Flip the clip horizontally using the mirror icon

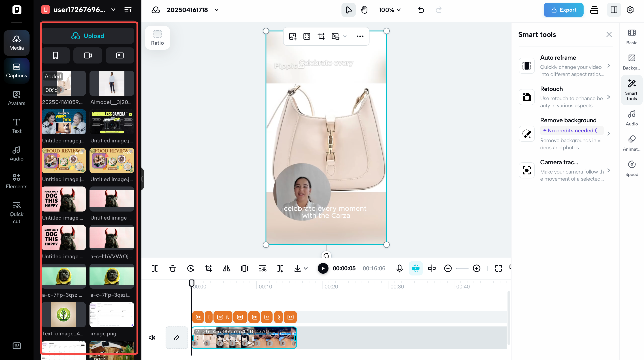point(226,268)
